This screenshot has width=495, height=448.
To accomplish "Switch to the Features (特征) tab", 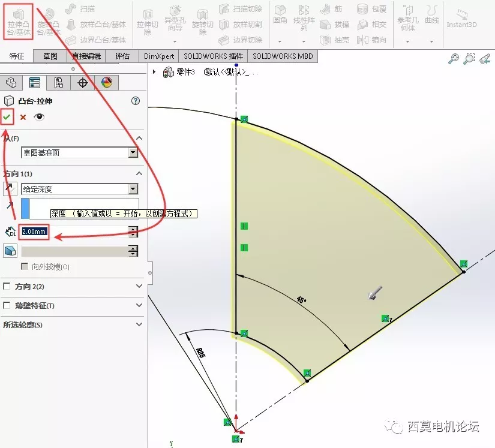I will [x=17, y=56].
